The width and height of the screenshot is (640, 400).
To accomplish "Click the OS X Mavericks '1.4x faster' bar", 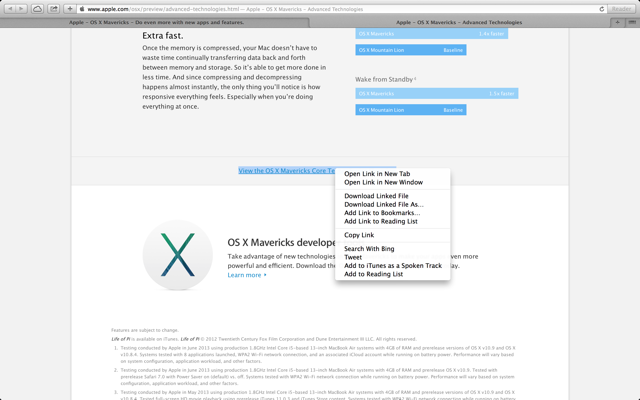I will 431,34.
